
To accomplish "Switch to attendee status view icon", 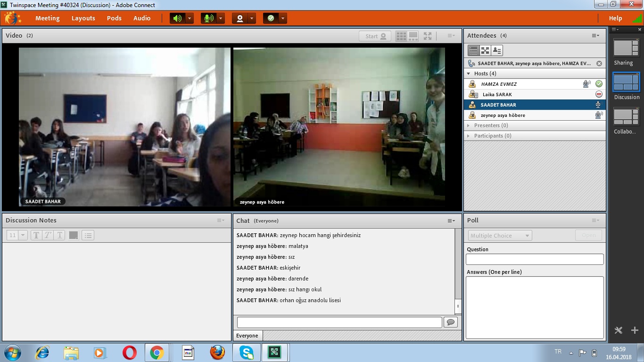I will coord(496,50).
